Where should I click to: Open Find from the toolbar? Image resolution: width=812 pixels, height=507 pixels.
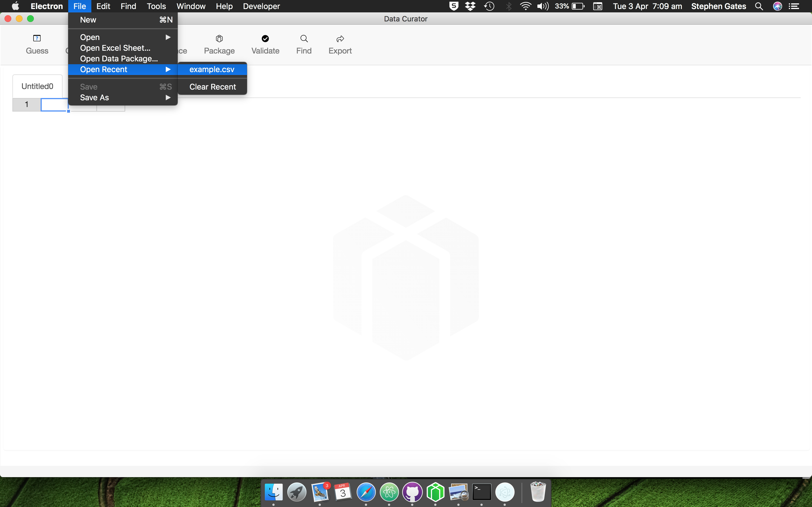click(304, 44)
